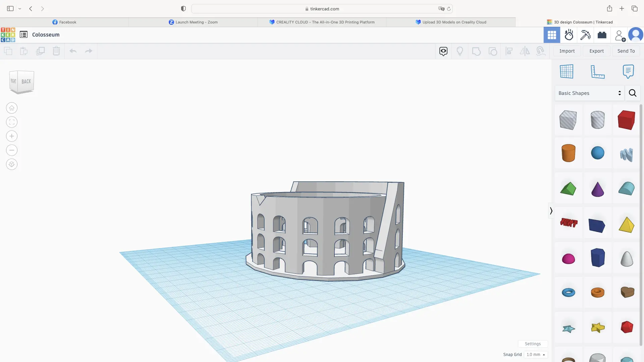
Task: Collapse the shapes panel chevron
Action: click(551, 211)
